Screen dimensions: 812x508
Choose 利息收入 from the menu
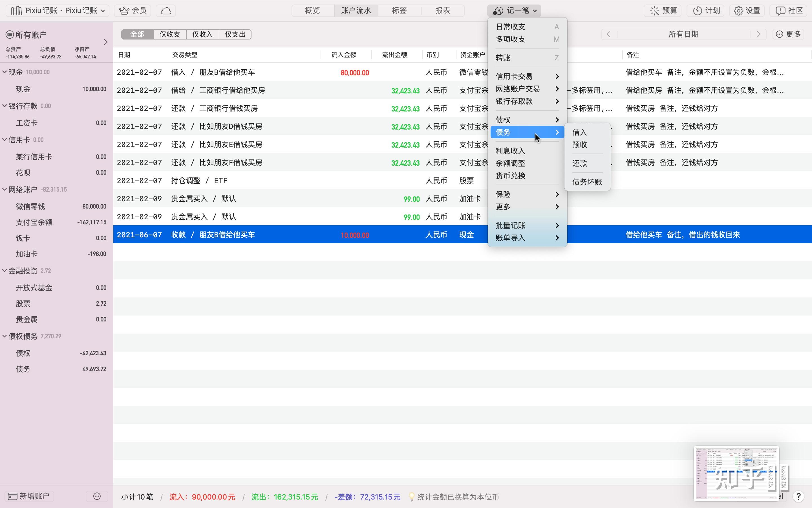tap(527, 151)
